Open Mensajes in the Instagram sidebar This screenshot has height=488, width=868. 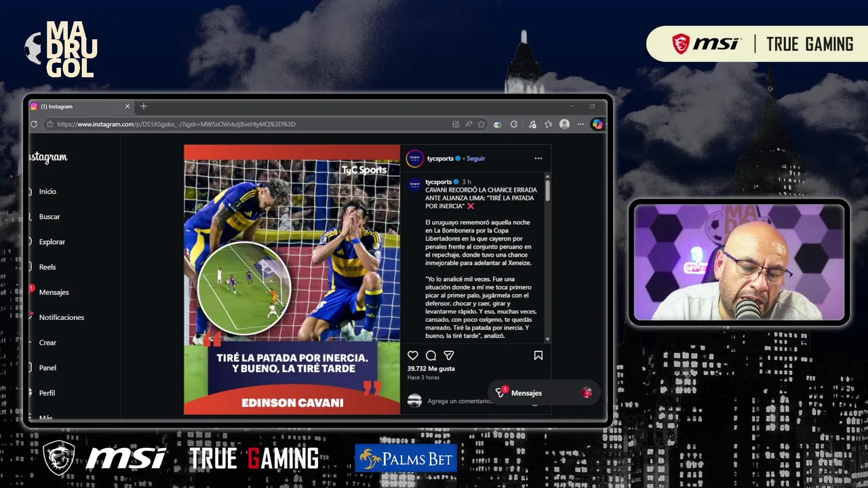(54, 292)
